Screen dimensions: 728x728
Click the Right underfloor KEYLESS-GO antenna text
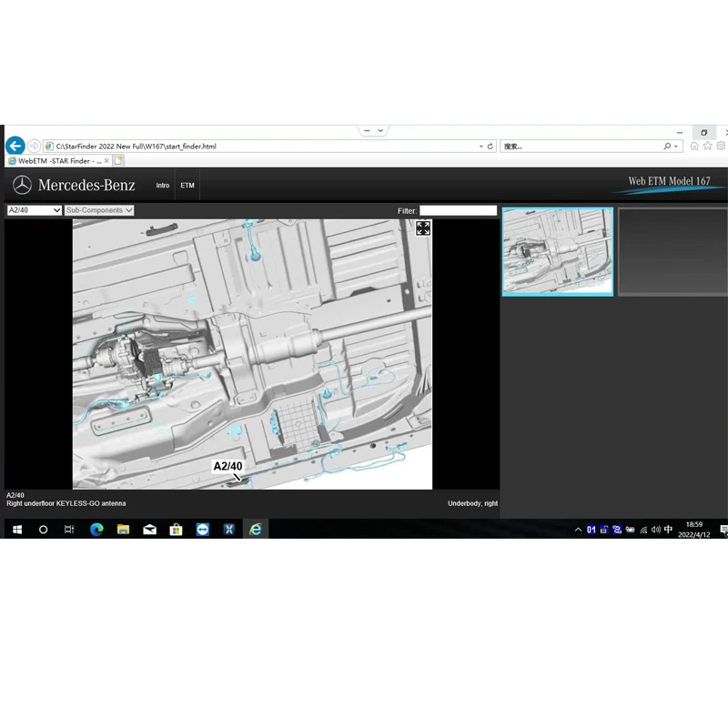pyautogui.click(x=66, y=503)
